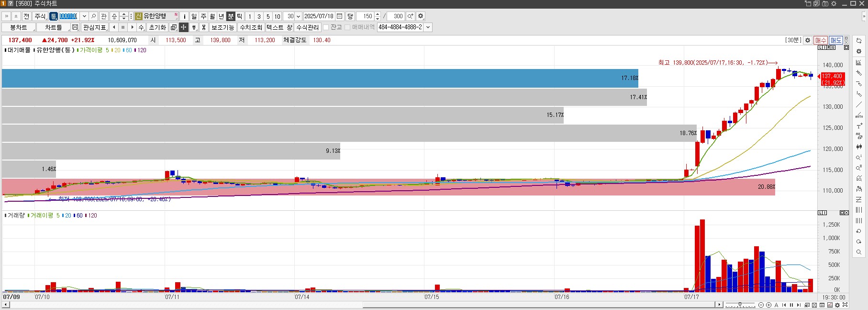The image size is (868, 310).
Task: Open the 봉차트 chart type dropdown
Action: point(19,27)
